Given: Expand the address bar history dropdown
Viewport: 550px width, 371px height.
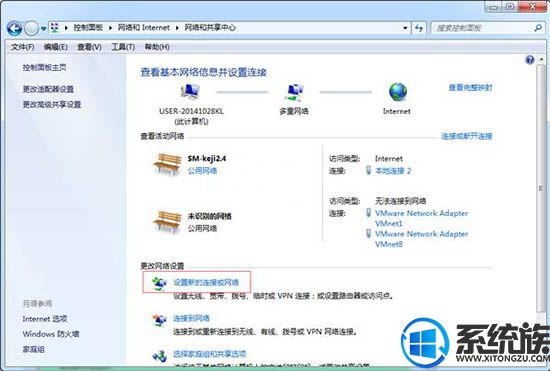Looking at the screenshot, I should click(405, 28).
